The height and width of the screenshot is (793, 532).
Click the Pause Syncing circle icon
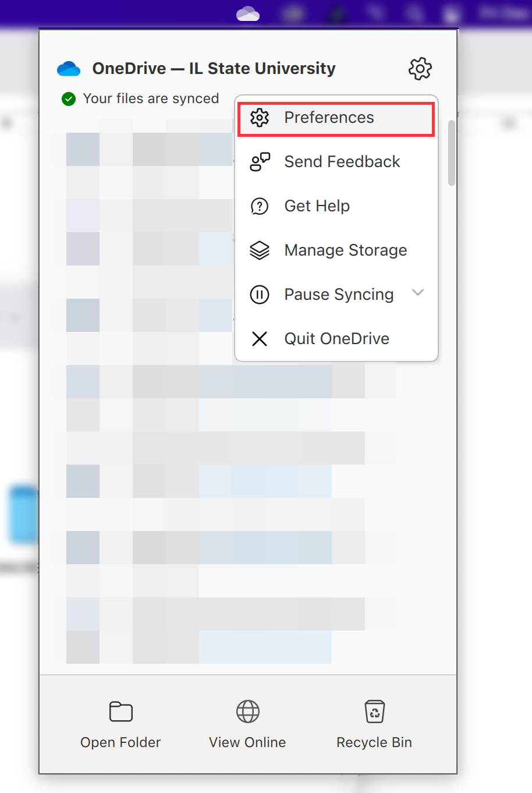(260, 295)
